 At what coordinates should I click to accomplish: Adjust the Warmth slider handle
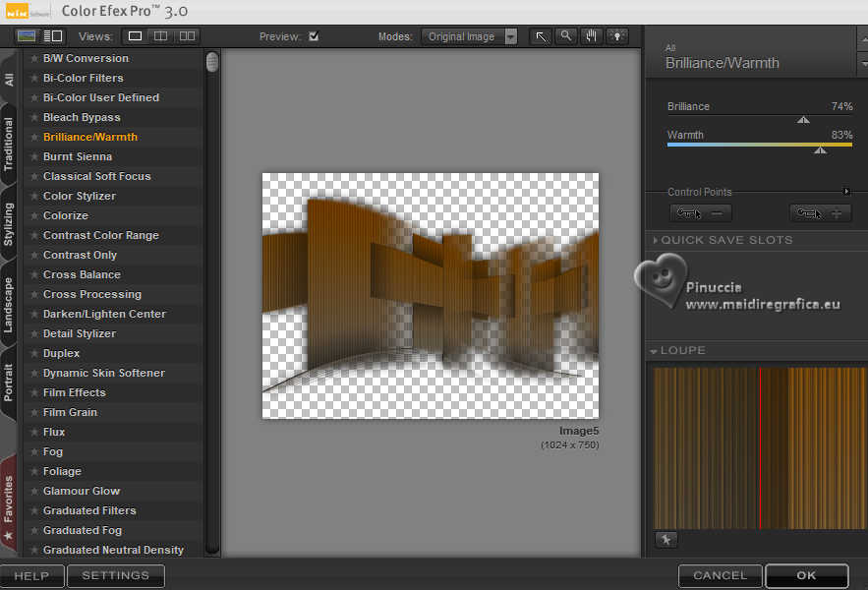pyautogui.click(x=820, y=149)
